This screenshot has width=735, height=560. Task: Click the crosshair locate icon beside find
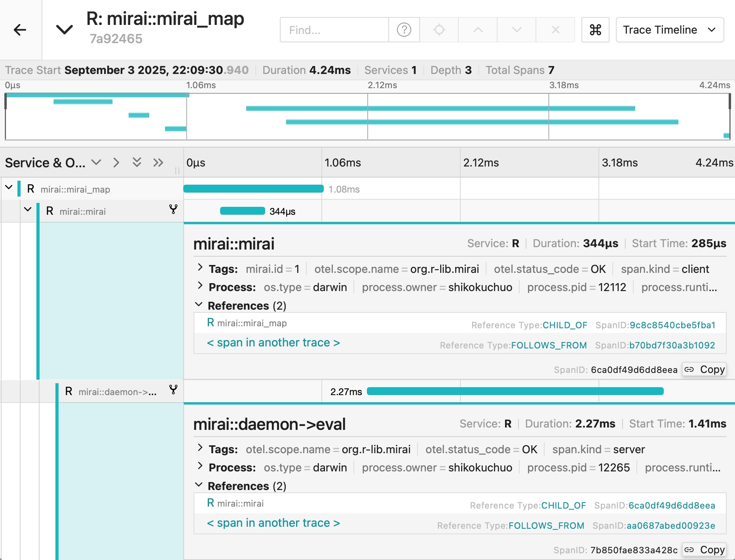439,30
